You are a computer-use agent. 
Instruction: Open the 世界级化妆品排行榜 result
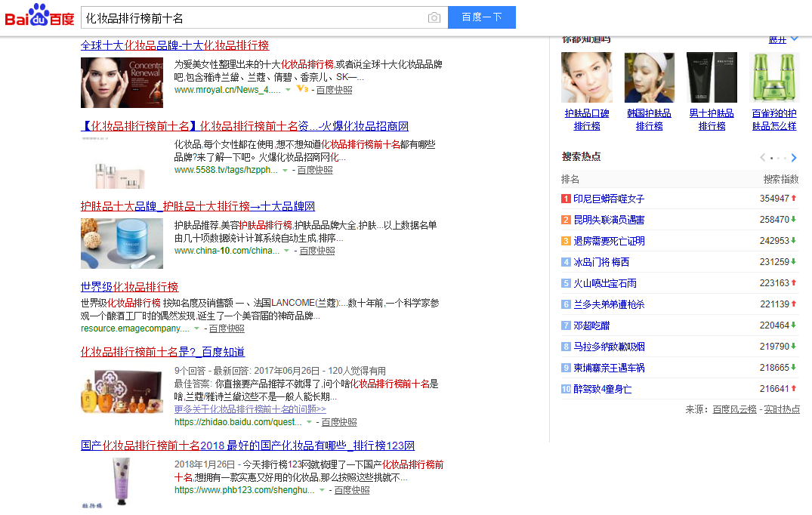click(129, 287)
